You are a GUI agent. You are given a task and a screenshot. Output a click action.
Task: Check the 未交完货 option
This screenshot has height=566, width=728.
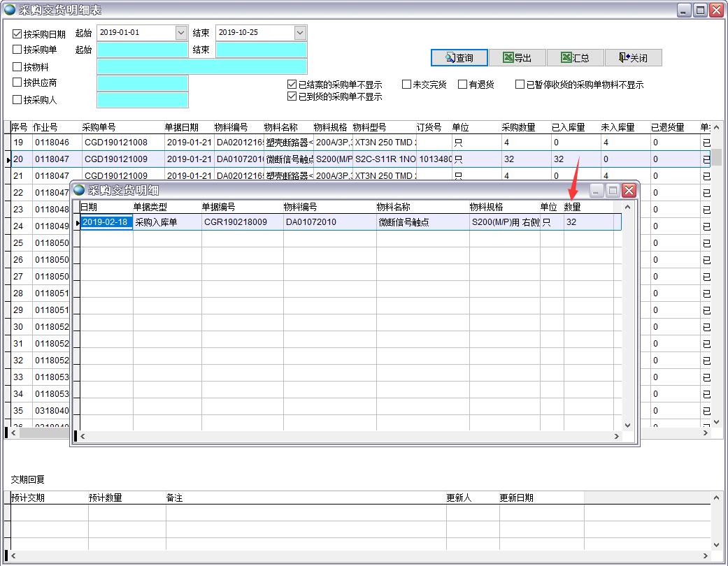tap(406, 85)
